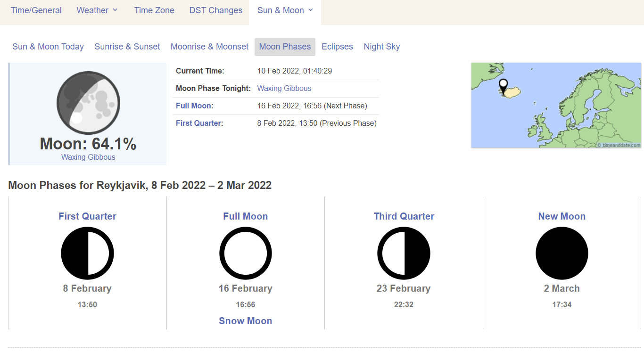The height and width of the screenshot is (352, 644).
Task: Switch to the Sunrise & Sunset tab
Action: tap(127, 47)
